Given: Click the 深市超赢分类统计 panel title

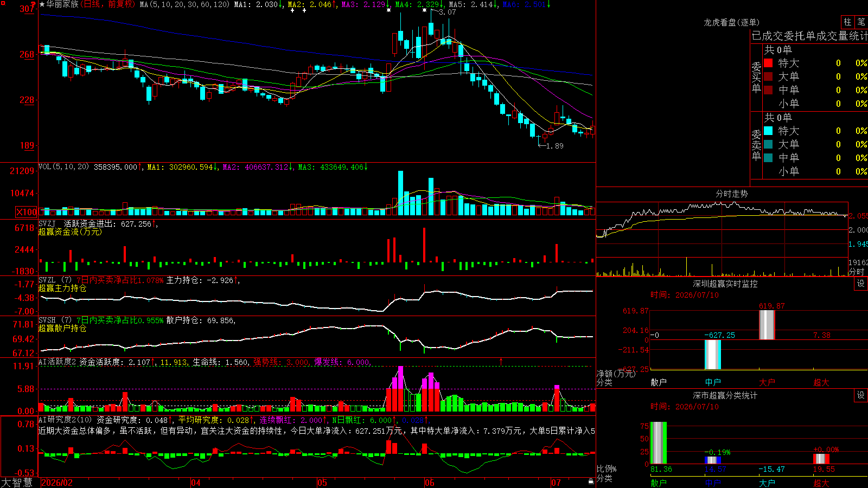Looking at the screenshot, I should [x=725, y=395].
